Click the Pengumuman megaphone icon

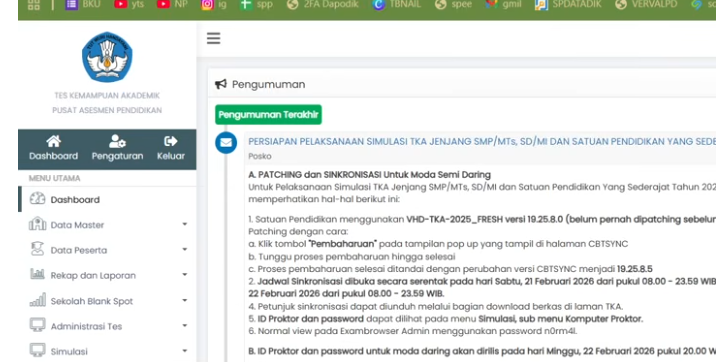(x=221, y=84)
